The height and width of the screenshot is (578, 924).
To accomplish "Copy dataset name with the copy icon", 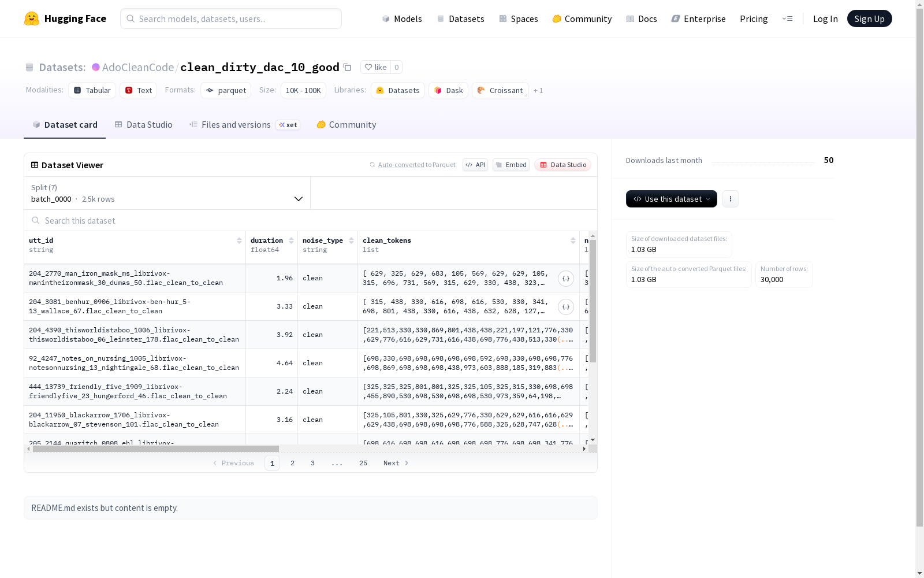I will point(347,67).
